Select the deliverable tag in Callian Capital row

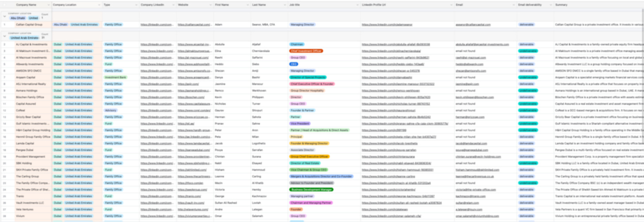pyautogui.click(x=526, y=25)
